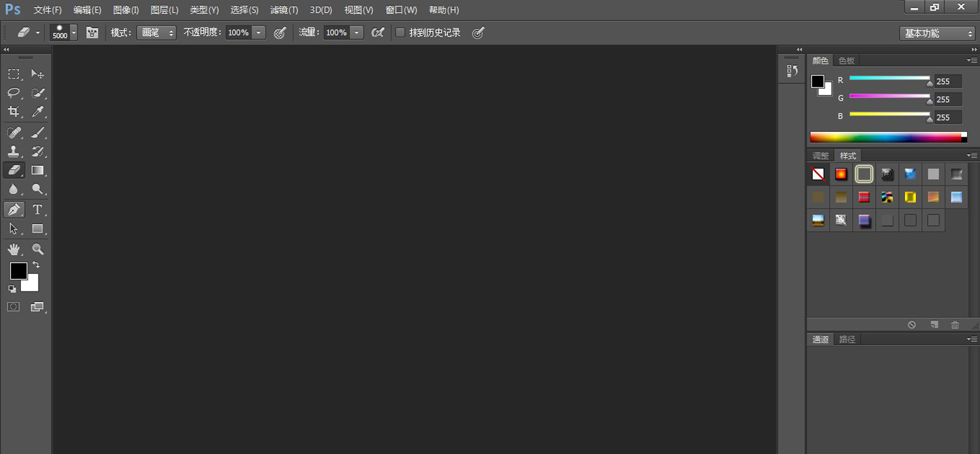The image size is (980, 454).
Task: Click the G value input field
Action: (948, 99)
